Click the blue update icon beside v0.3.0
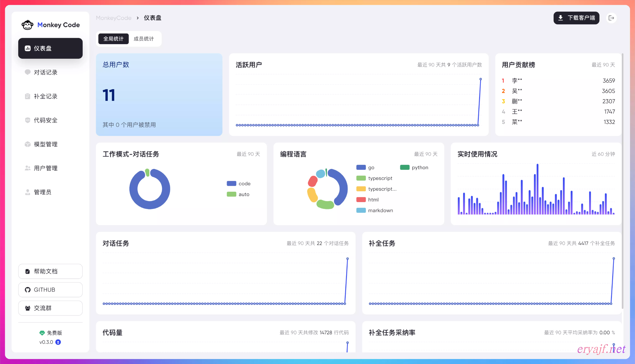 coord(58,342)
